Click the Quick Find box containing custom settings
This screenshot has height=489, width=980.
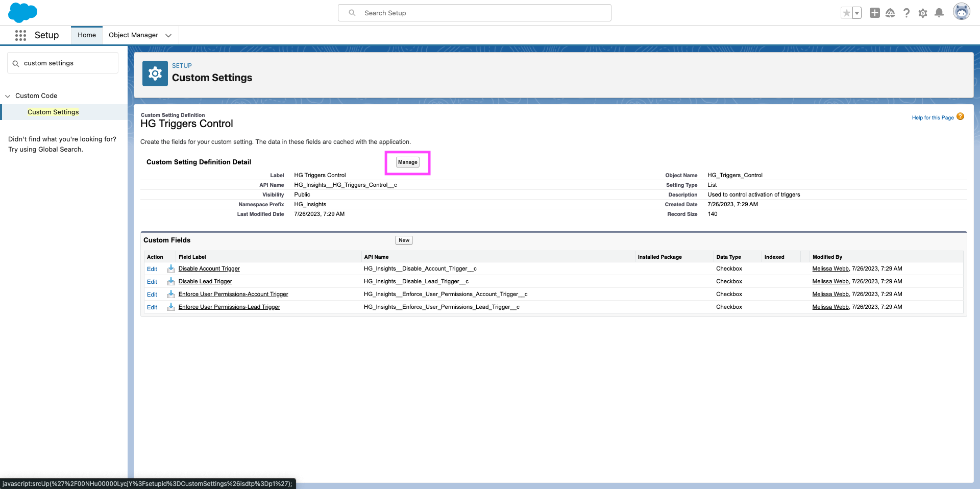click(x=63, y=63)
